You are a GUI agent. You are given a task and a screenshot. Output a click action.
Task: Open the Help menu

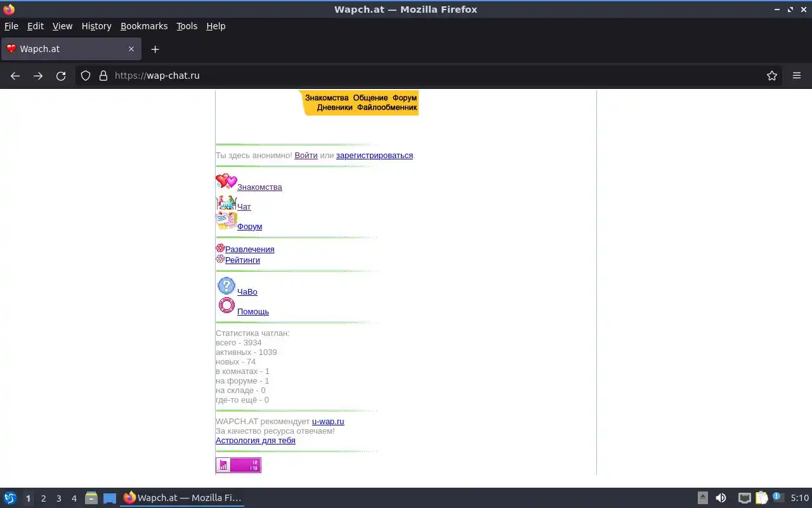tap(216, 26)
